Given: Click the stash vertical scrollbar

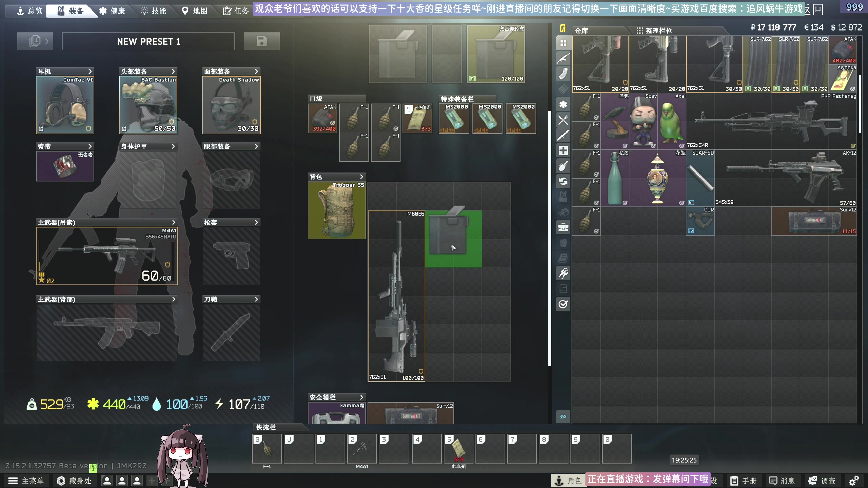Looking at the screenshot, I should 860,104.
